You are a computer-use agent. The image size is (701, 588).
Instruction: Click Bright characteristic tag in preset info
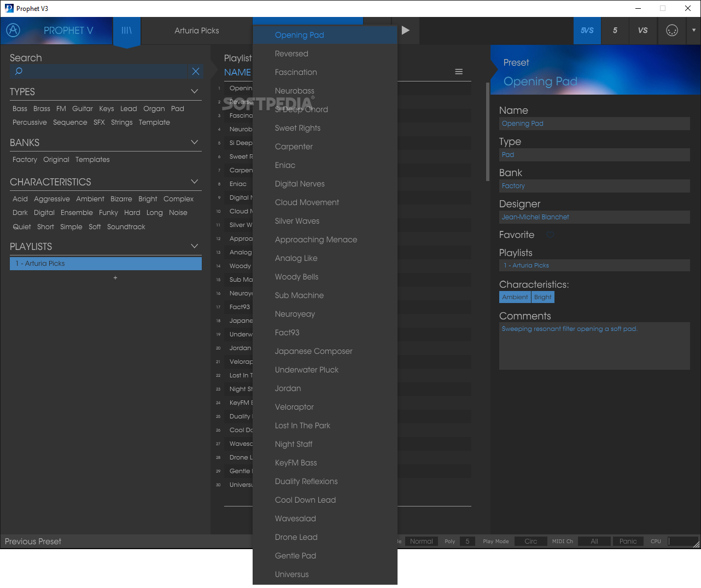pos(543,297)
